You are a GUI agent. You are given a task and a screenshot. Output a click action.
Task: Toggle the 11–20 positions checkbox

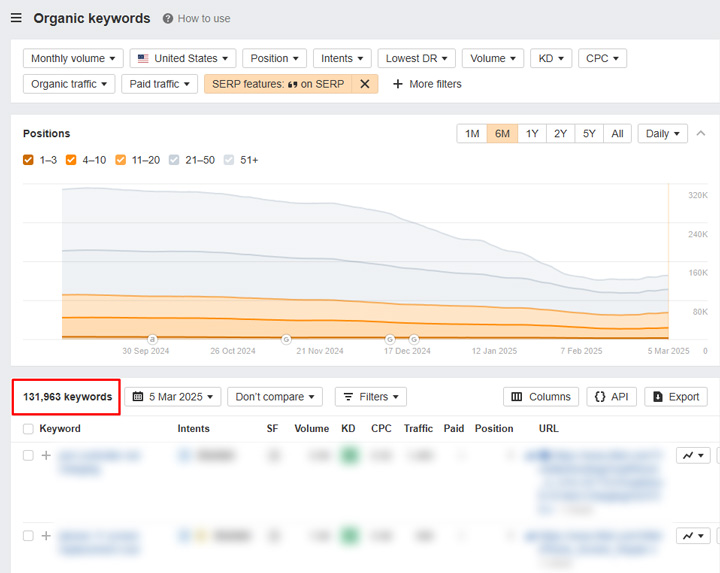pyautogui.click(x=120, y=160)
